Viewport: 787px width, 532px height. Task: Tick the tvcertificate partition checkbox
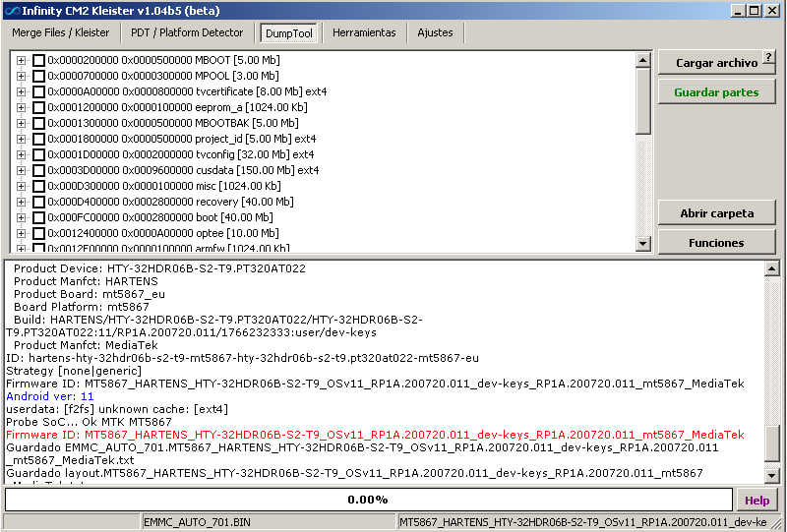pos(38,91)
